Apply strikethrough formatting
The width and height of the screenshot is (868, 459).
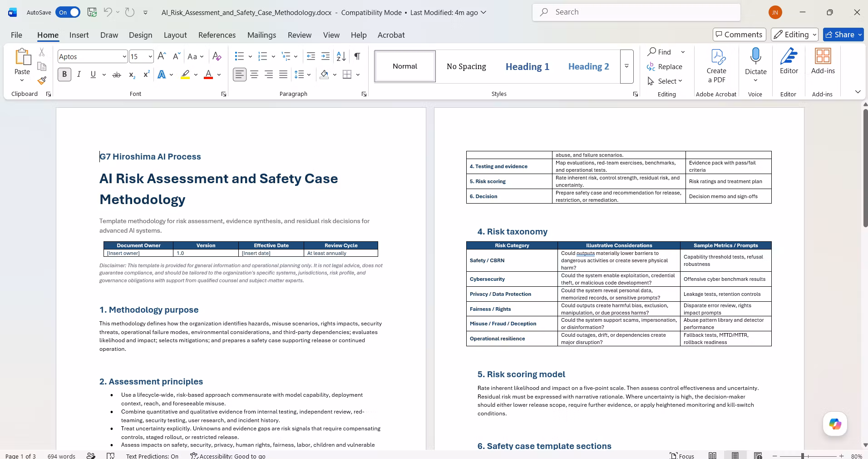coord(117,75)
